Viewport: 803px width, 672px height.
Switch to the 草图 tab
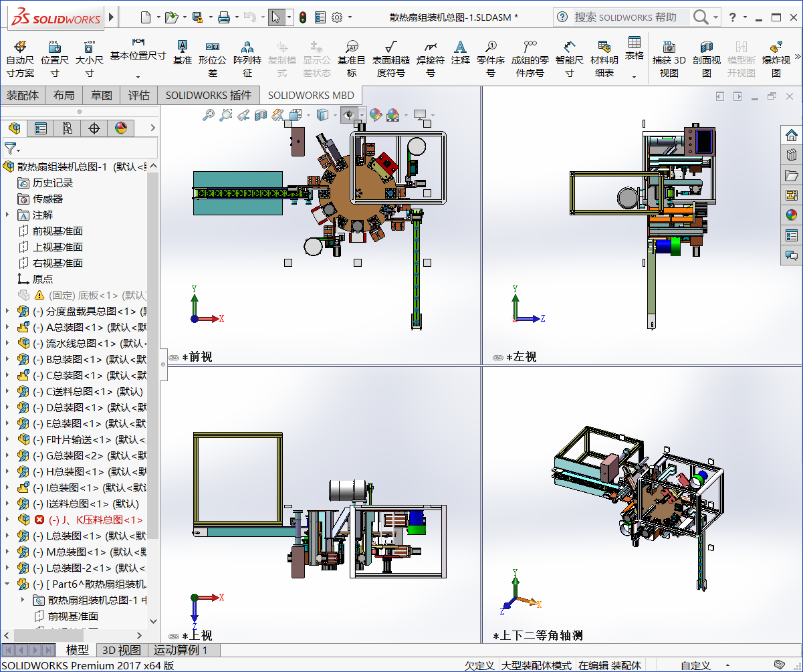[102, 96]
